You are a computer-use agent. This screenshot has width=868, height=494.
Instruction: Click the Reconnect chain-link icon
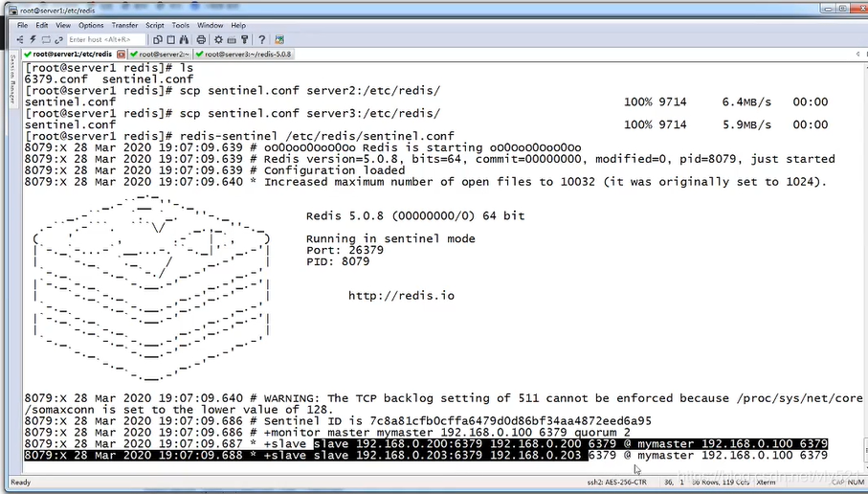coord(58,39)
